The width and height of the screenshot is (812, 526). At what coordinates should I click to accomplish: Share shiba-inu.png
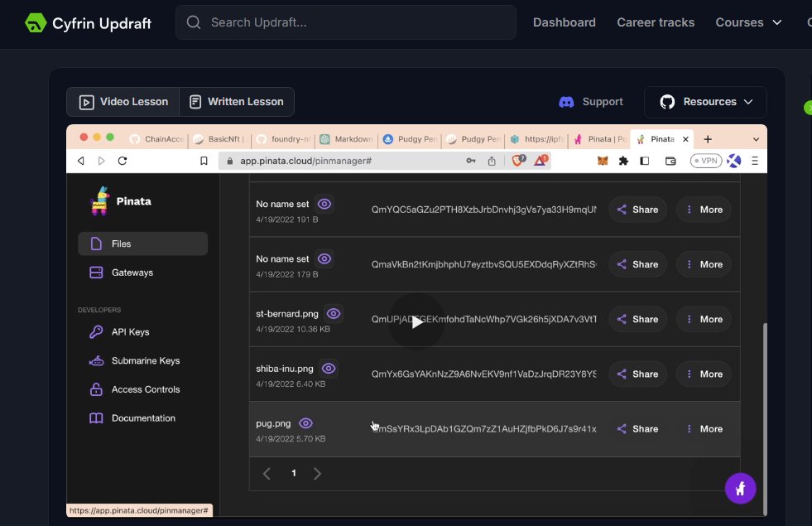point(637,374)
